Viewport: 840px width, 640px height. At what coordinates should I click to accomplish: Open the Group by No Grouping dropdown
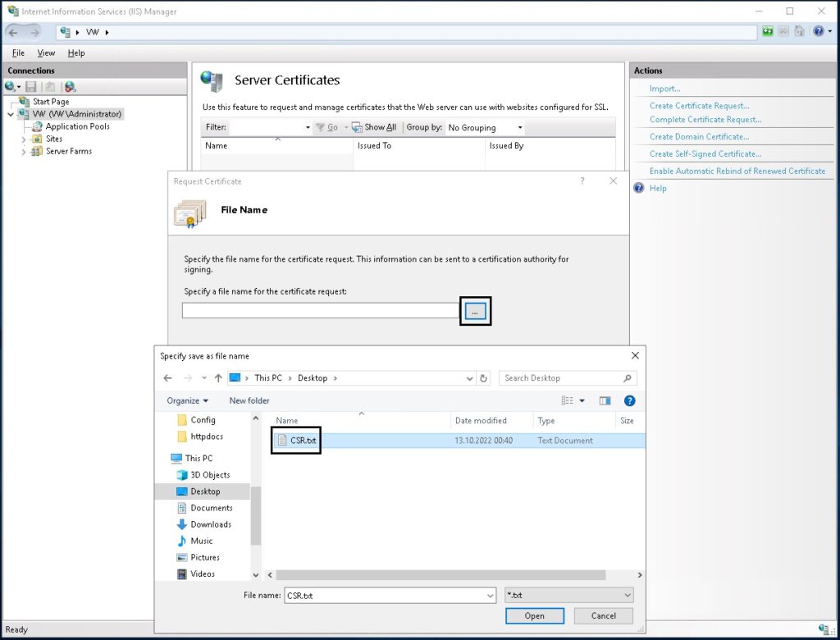click(x=485, y=128)
